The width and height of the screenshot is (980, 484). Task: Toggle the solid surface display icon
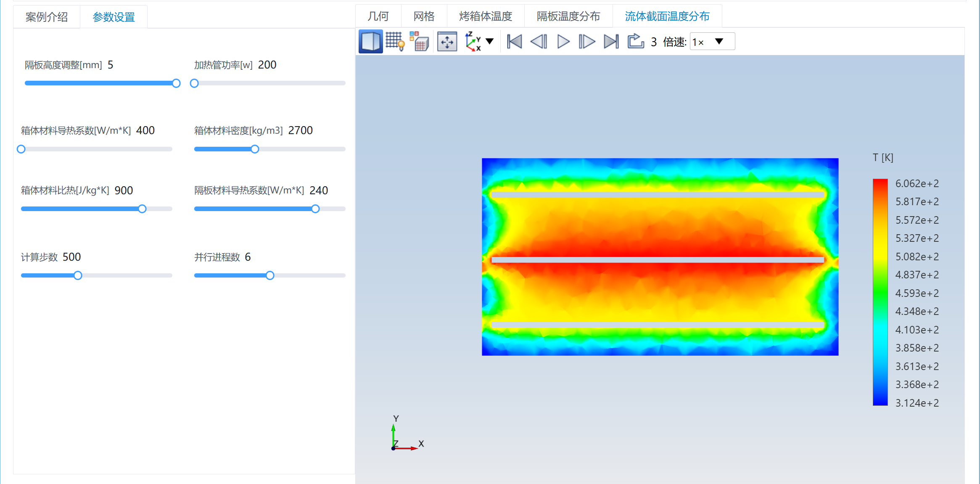370,42
